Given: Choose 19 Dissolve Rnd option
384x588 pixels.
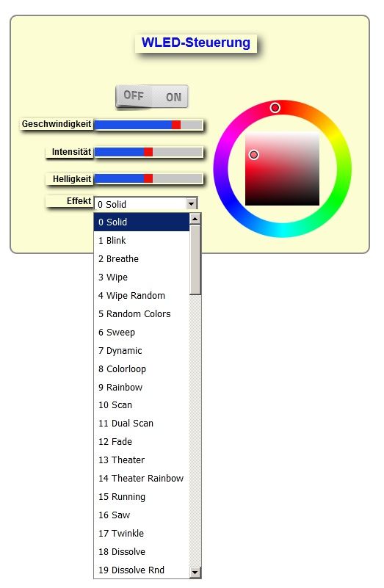Looking at the screenshot, I should pyautogui.click(x=142, y=570).
